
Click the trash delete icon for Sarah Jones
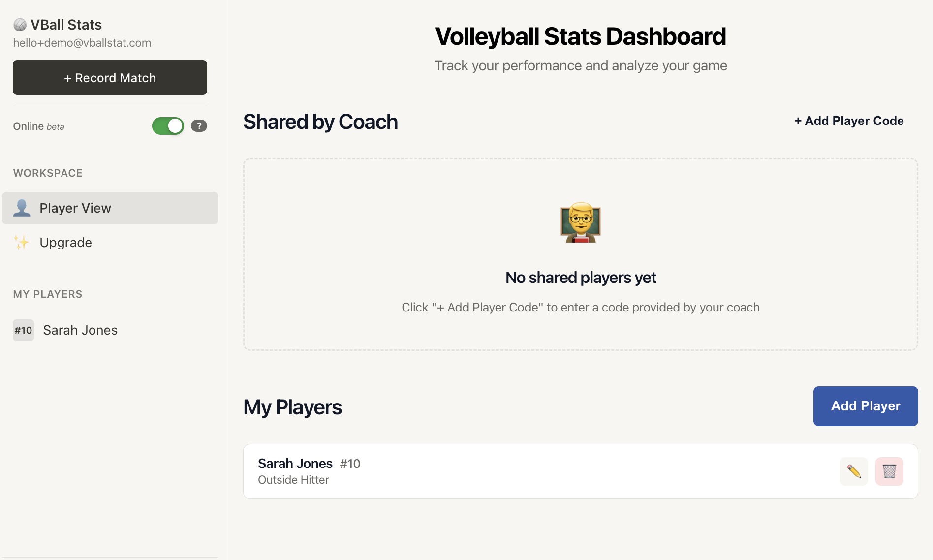[889, 471]
